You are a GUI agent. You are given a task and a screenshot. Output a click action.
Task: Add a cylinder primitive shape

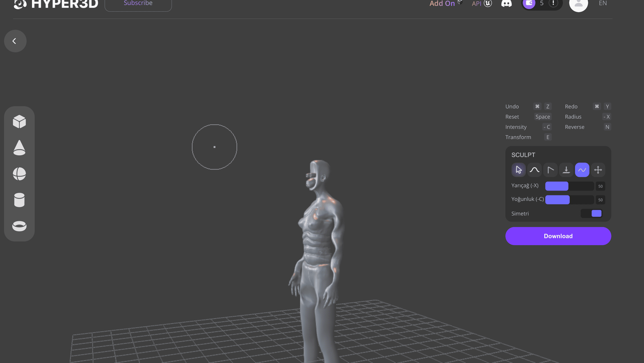point(19,200)
